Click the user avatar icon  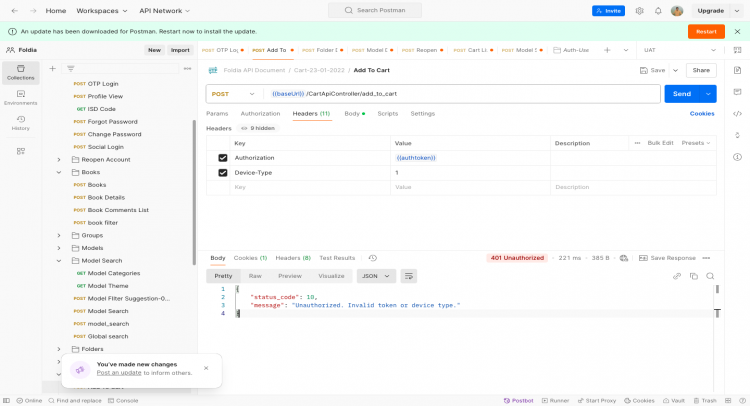677,11
